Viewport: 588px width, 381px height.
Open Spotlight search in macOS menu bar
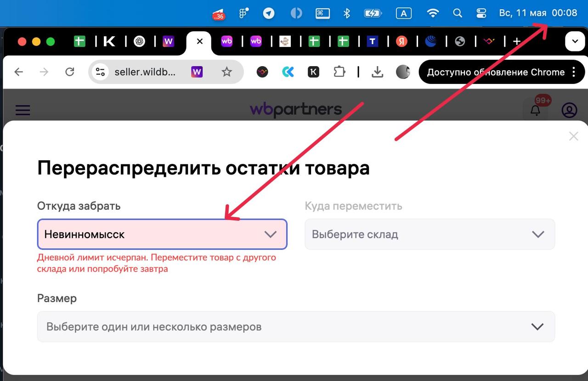[458, 13]
